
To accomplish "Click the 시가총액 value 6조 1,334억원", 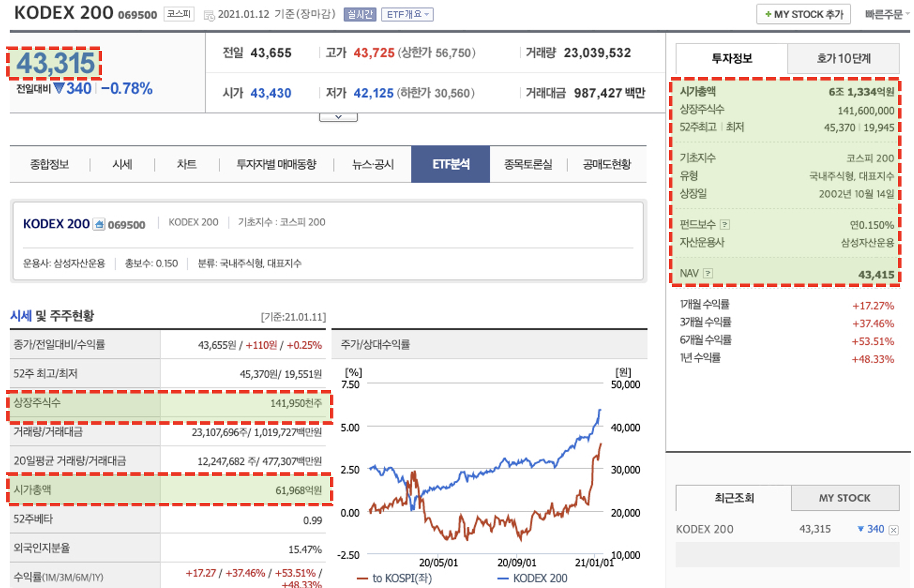I will click(x=861, y=92).
